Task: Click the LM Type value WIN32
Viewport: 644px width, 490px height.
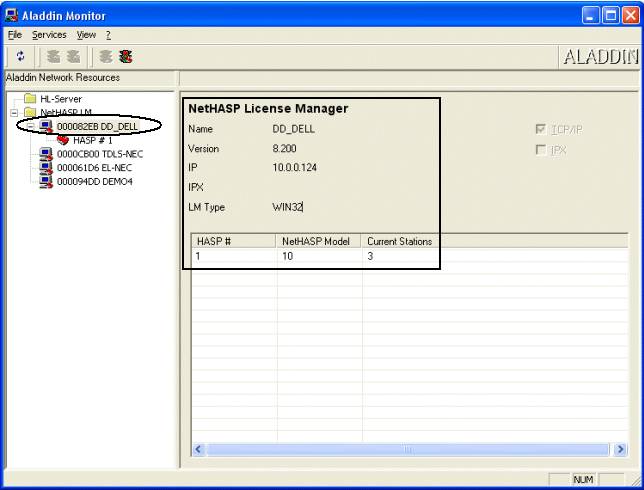Action: [x=288, y=207]
